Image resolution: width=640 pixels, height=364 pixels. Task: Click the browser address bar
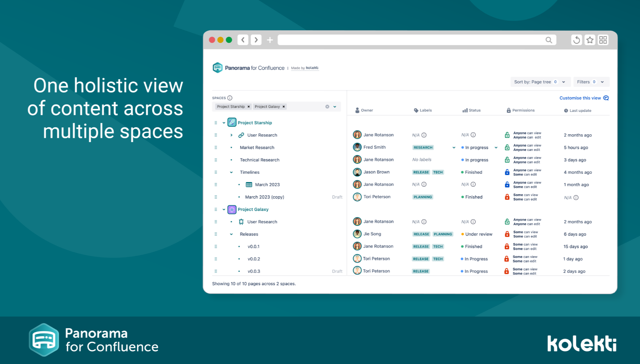coord(417,40)
